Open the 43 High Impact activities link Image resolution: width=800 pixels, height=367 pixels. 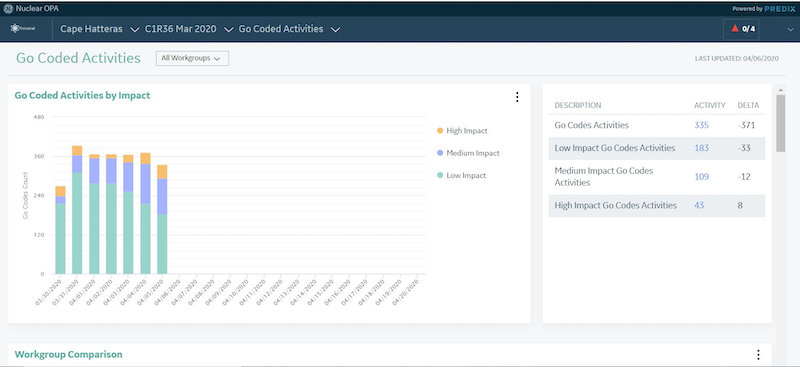click(x=699, y=205)
